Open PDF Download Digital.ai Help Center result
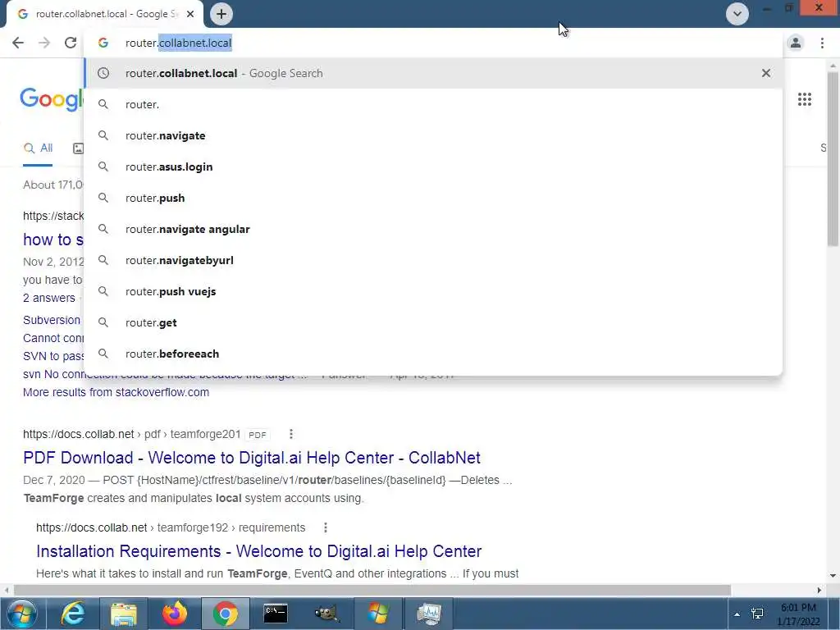Image resolution: width=840 pixels, height=630 pixels. point(252,458)
